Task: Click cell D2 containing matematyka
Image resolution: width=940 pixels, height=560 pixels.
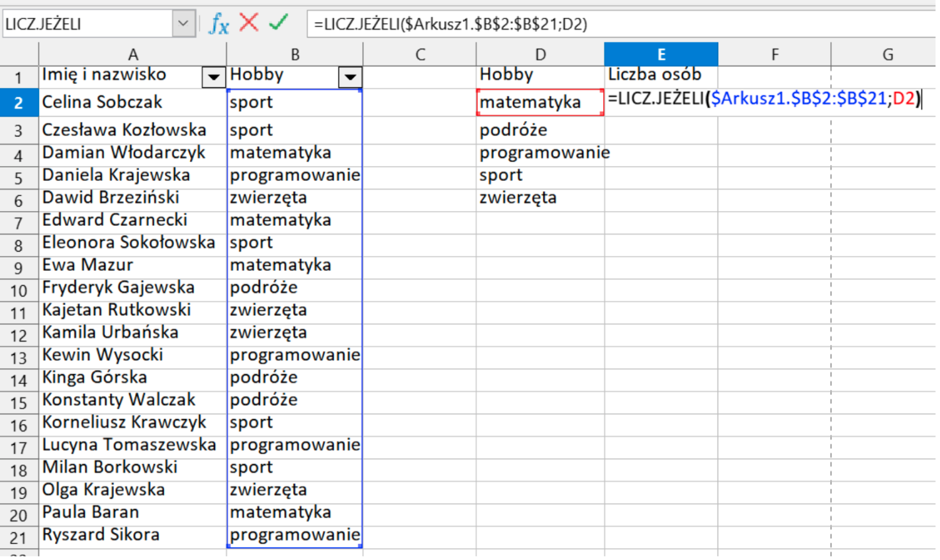Action: point(540,103)
